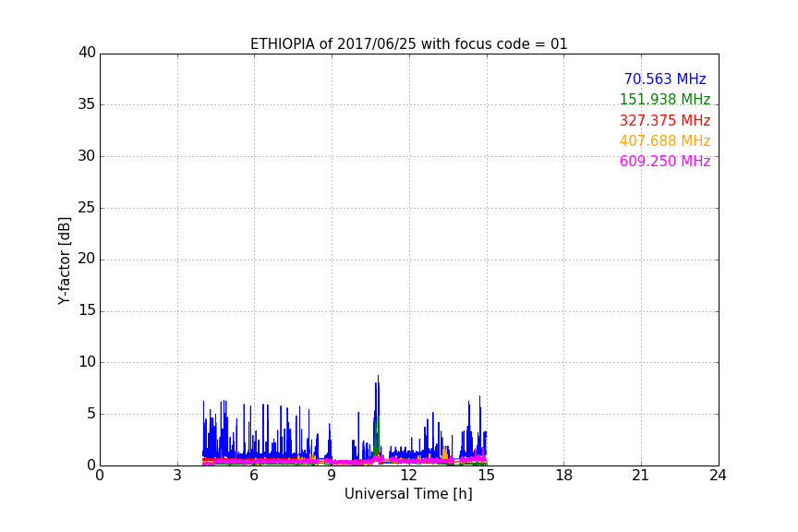This screenshot has height=532, width=798.
Task: Click the x-axis tick label 9
Action: [x=332, y=476]
